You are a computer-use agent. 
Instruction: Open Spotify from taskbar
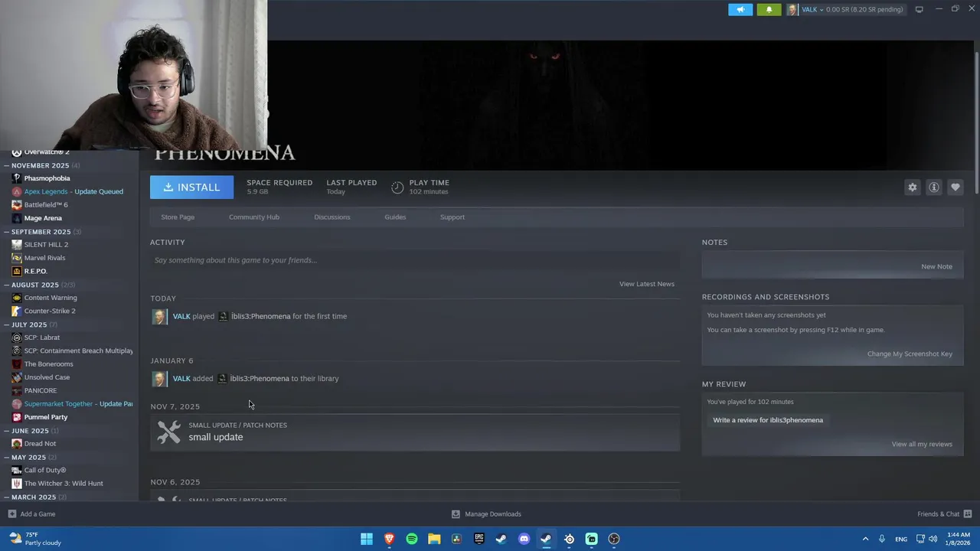click(x=412, y=539)
